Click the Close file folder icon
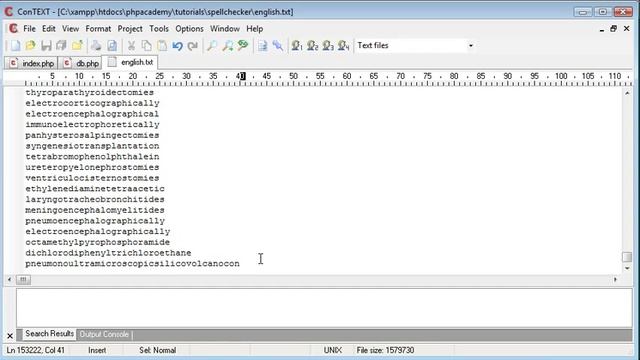Screen dimensions: 640x360 coord(77,45)
